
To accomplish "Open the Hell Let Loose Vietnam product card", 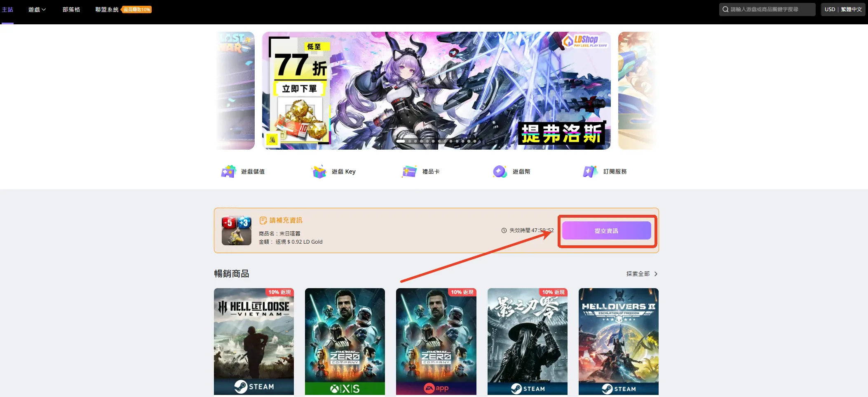I will click(254, 341).
